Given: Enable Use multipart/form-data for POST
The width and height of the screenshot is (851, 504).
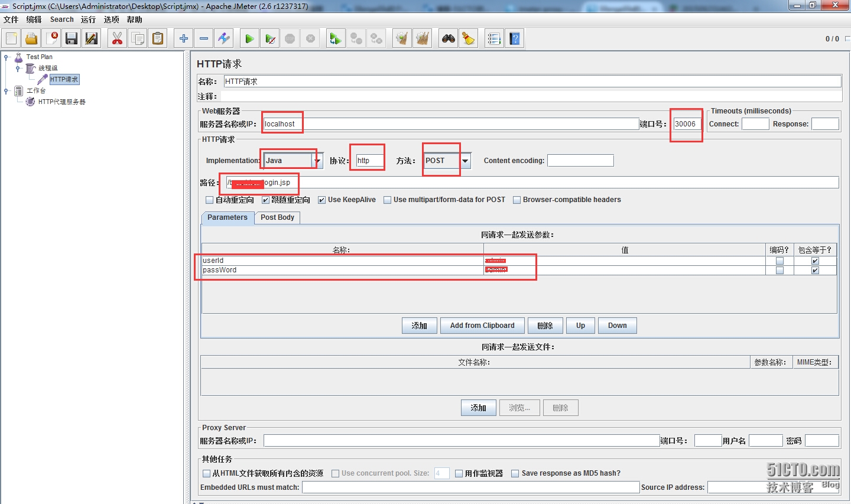Looking at the screenshot, I should (x=388, y=200).
